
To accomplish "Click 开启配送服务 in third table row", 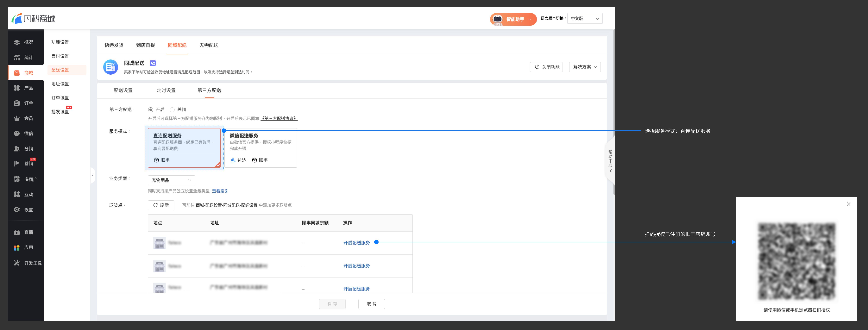I will (x=356, y=289).
